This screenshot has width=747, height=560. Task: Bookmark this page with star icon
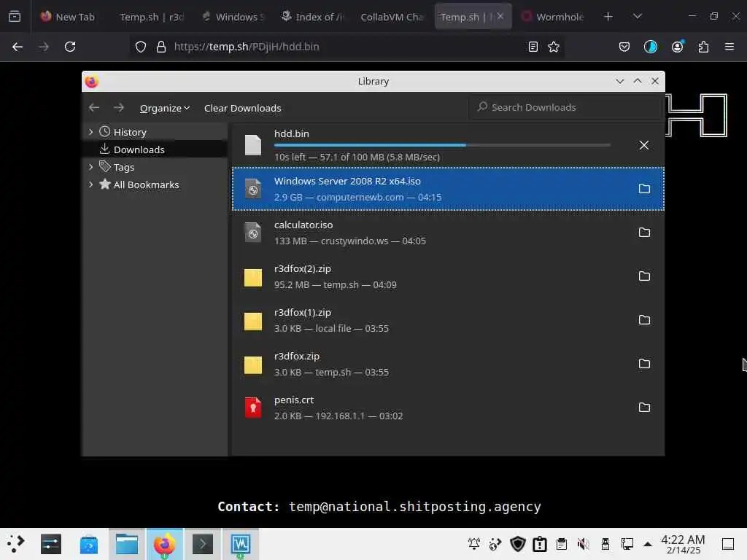[554, 47]
